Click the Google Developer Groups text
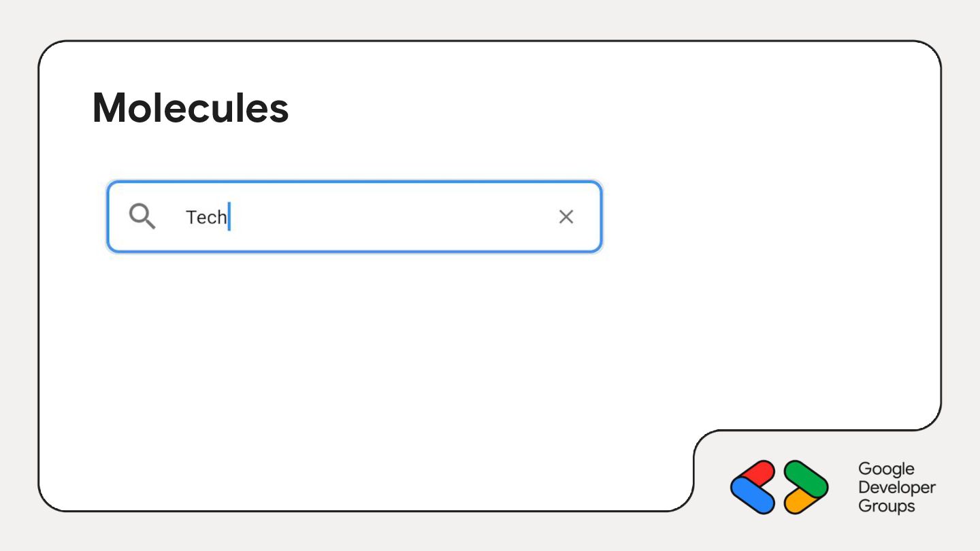 (x=897, y=487)
